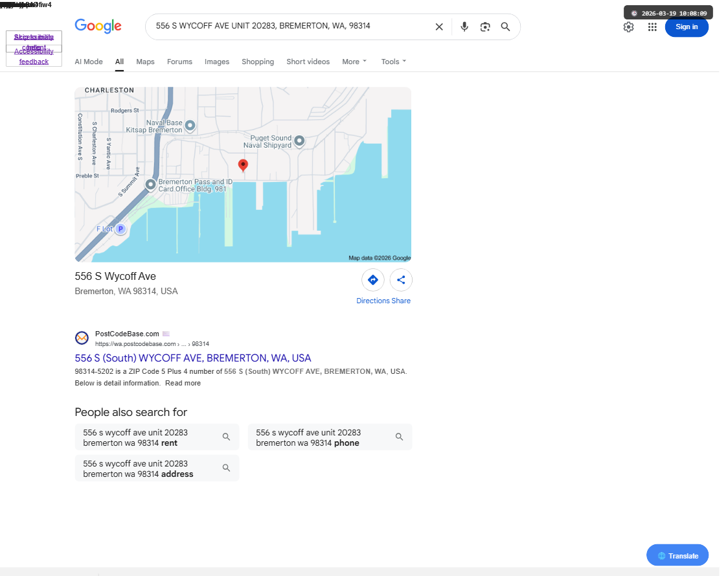Image resolution: width=728 pixels, height=576 pixels.
Task: Click the Sign in button
Action: [687, 27]
